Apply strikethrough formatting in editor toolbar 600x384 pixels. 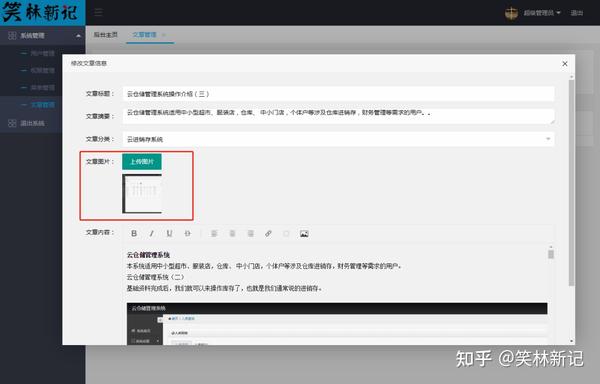coord(187,233)
